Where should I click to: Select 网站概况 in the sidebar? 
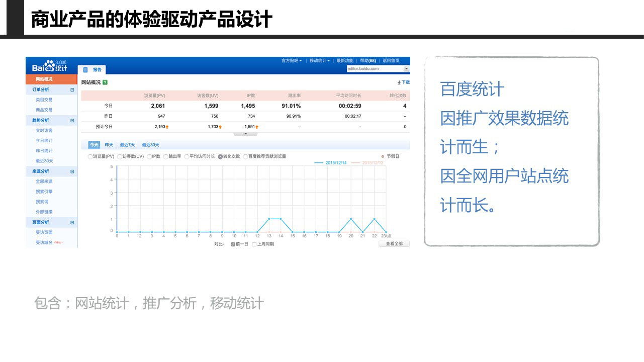coord(51,79)
